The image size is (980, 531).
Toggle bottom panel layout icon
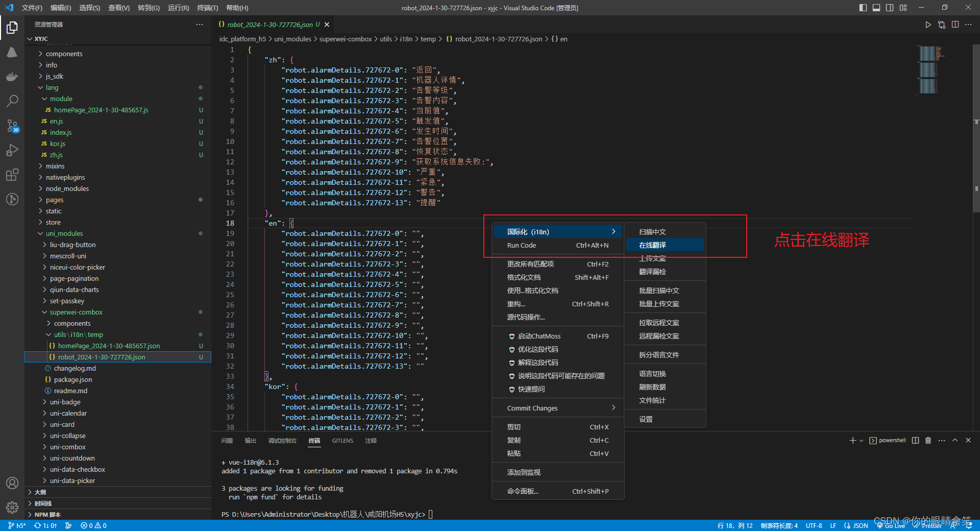(876, 8)
